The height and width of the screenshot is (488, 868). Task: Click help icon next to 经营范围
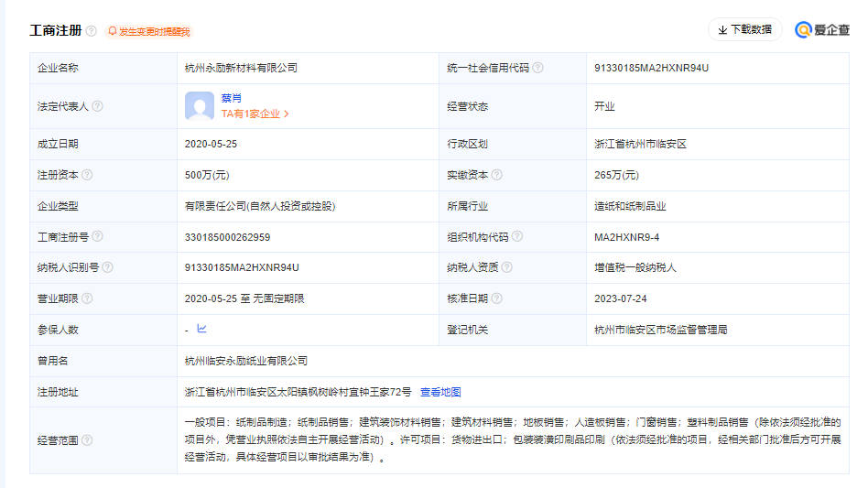point(87,440)
